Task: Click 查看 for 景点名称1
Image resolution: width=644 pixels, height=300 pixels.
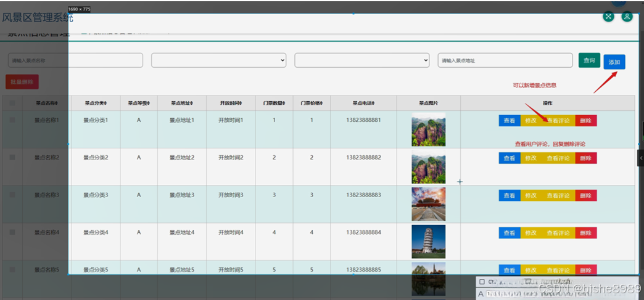Action: tap(510, 121)
